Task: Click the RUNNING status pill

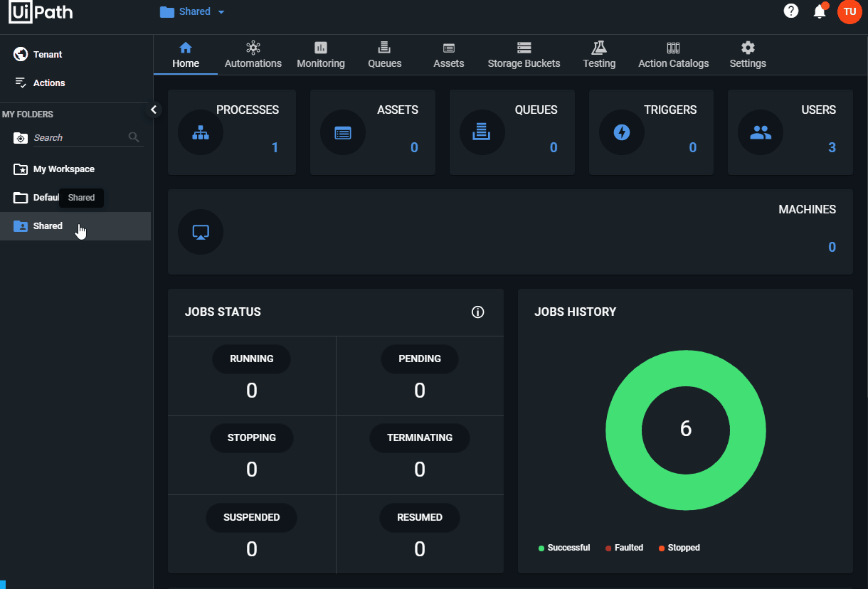Action: [x=252, y=359]
